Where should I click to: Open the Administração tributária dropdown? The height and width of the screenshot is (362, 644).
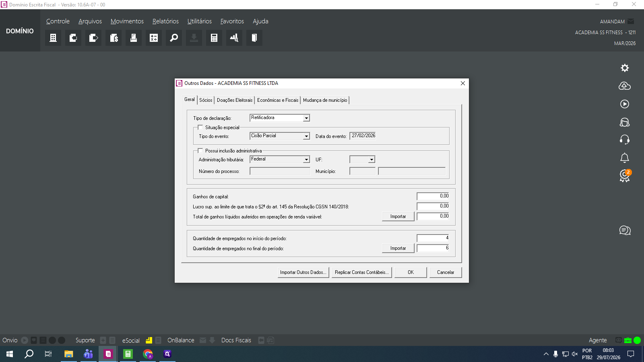(x=306, y=159)
